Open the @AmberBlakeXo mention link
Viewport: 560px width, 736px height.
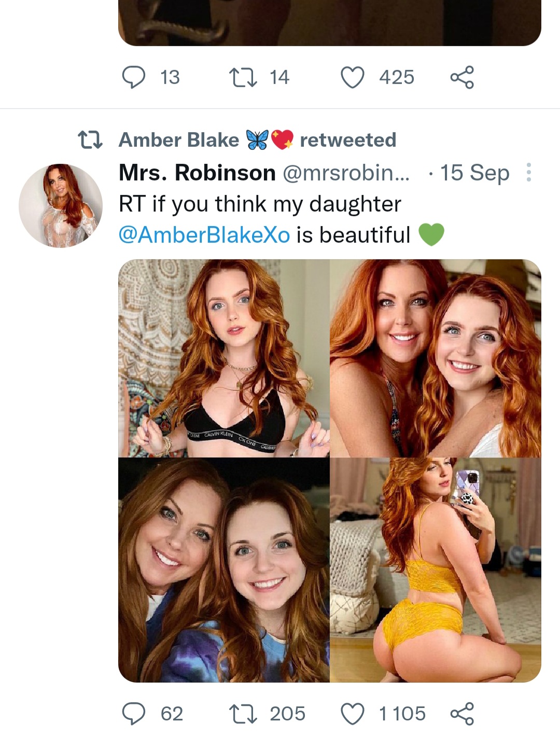(204, 235)
